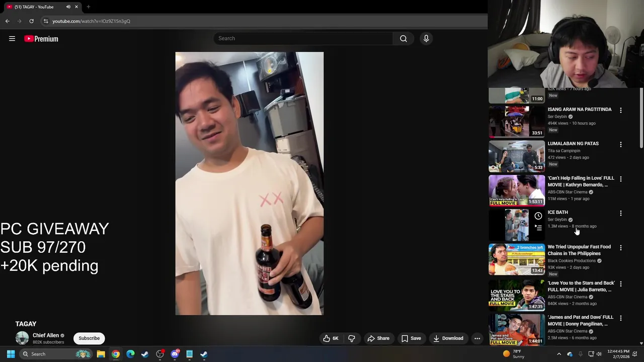Viewport: 644px width, 362px height.
Task: Save video to a playlist
Action: [411, 338]
